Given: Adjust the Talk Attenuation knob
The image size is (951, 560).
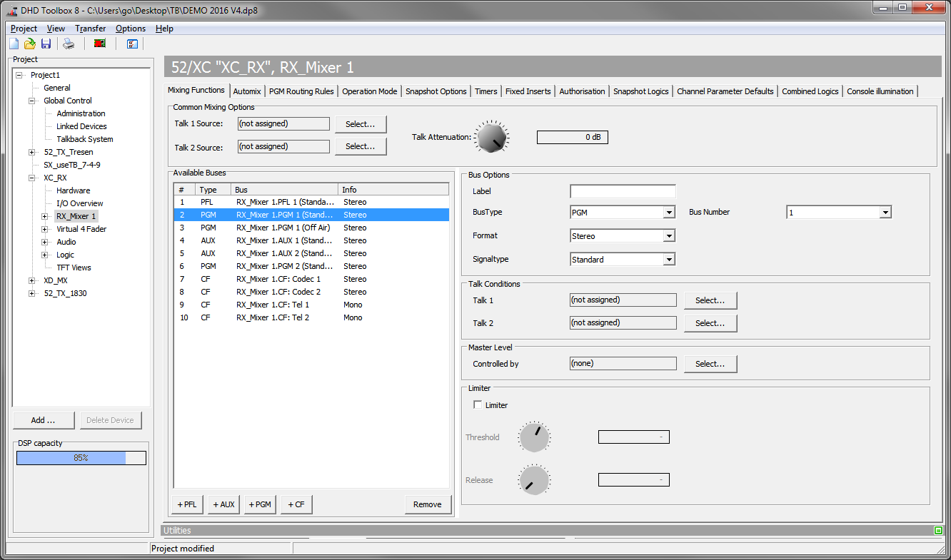Looking at the screenshot, I should [x=491, y=136].
